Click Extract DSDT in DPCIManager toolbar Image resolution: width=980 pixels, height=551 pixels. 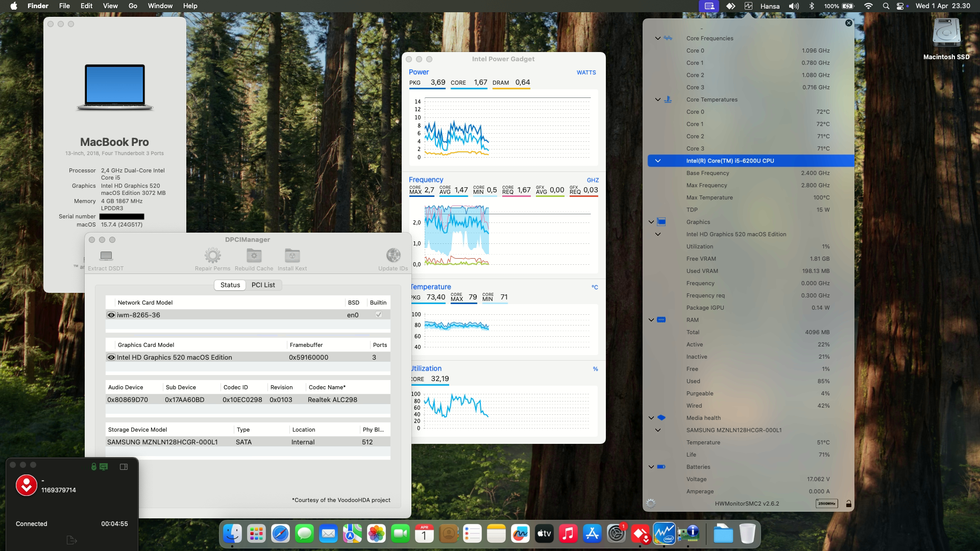106,260
